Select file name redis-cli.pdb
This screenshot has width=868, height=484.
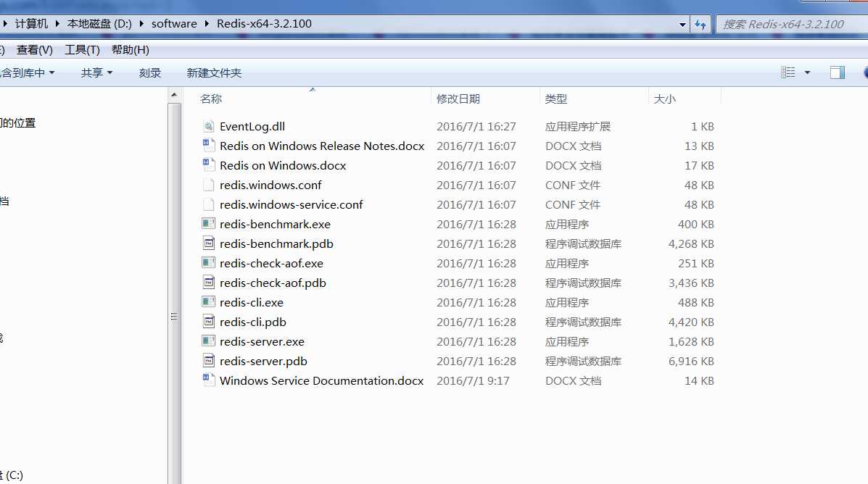pos(253,322)
